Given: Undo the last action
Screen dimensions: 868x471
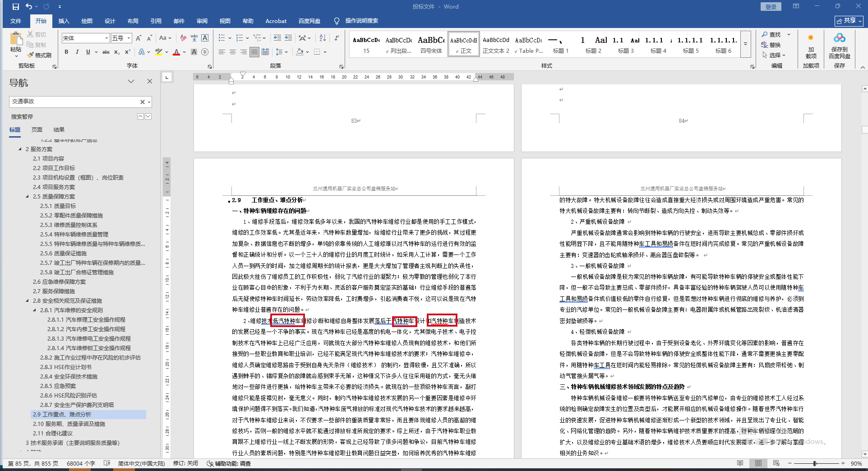Looking at the screenshot, I should click(x=29, y=7).
